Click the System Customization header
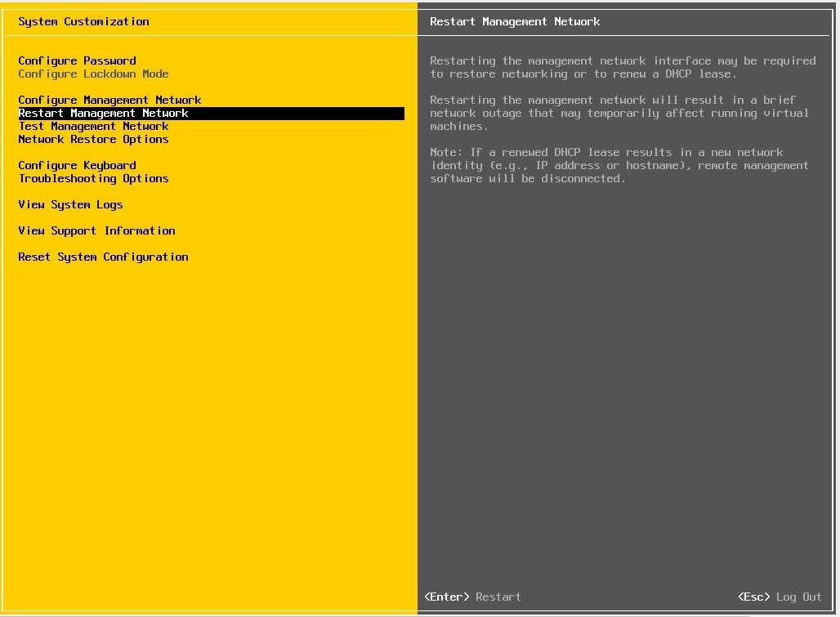This screenshot has height=617, width=840. point(83,21)
